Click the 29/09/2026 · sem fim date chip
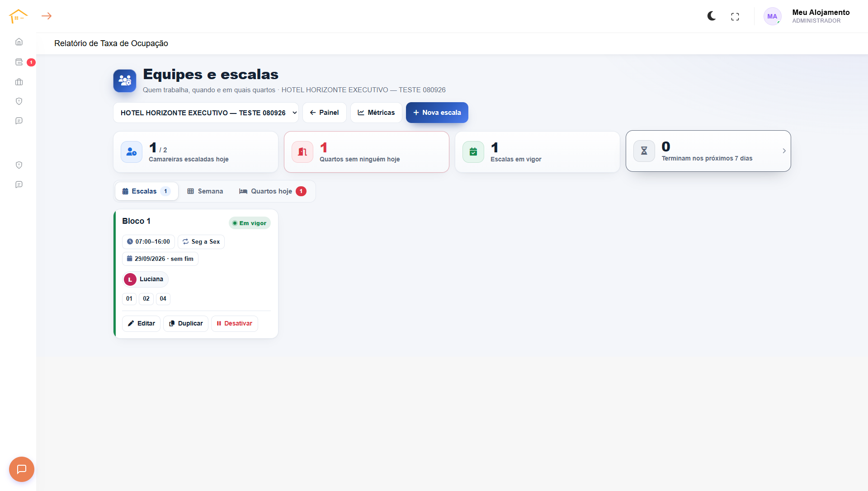 (x=160, y=259)
